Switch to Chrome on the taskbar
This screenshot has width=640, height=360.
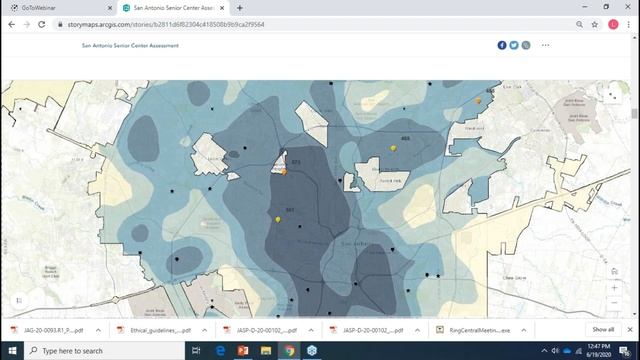point(289,351)
